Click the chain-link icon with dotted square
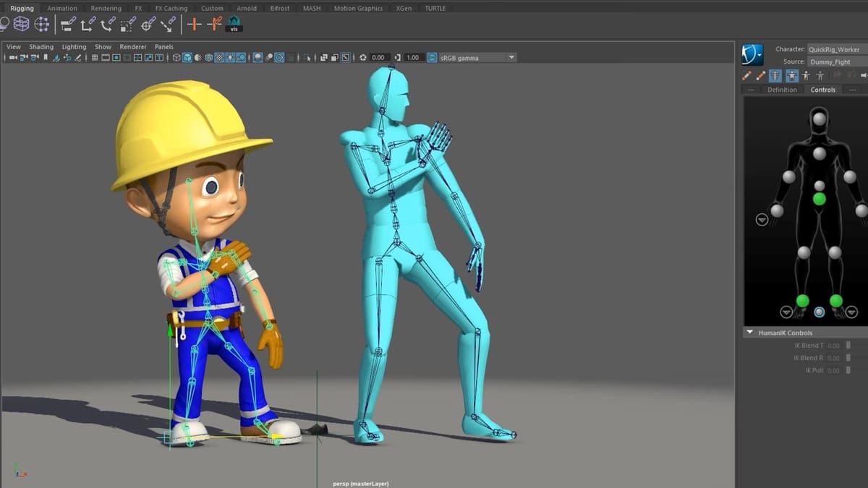The width and height of the screenshot is (868, 488). click(128, 25)
